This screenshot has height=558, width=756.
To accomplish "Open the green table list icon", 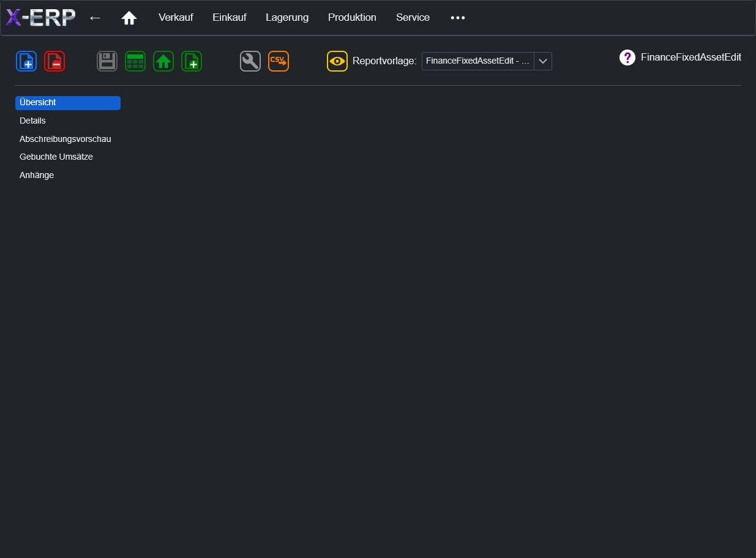I will 135,61.
